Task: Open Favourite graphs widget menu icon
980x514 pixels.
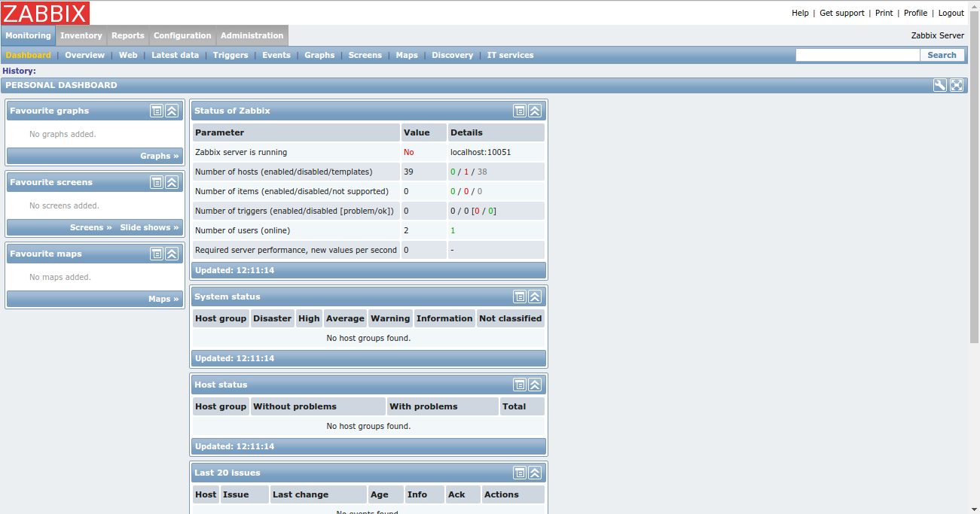Action: 157,111
